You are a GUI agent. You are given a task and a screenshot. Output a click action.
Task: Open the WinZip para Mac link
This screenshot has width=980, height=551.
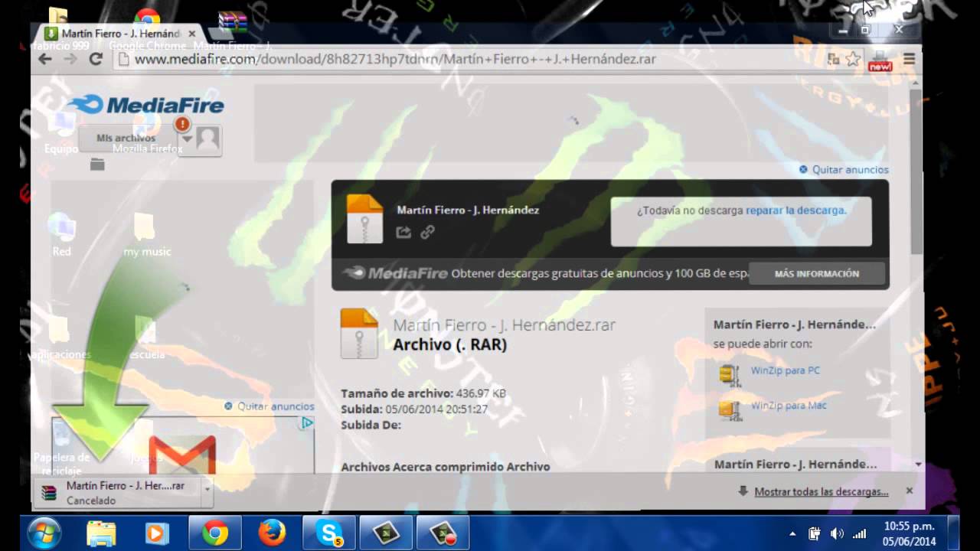click(x=788, y=406)
